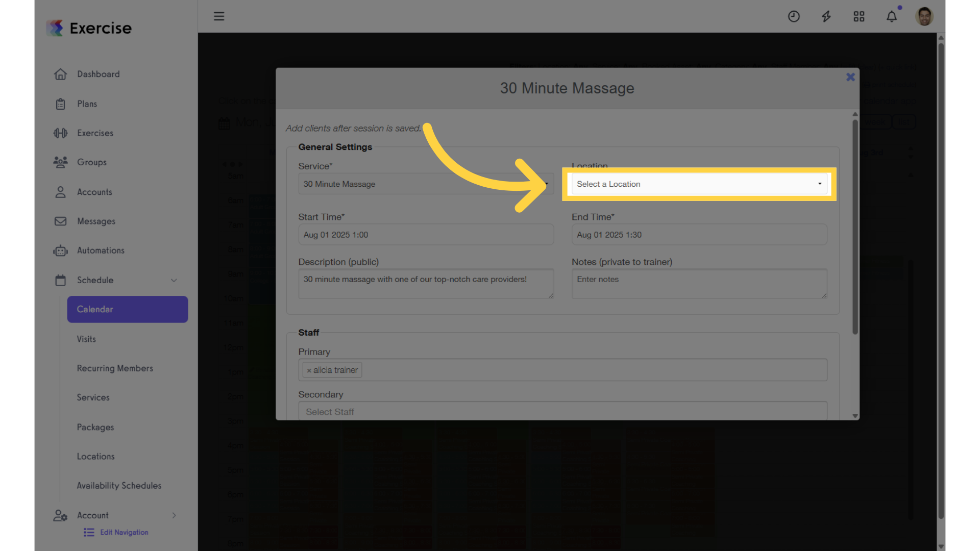Click the Automations robot icon
The image size is (980, 551).
pyautogui.click(x=60, y=251)
